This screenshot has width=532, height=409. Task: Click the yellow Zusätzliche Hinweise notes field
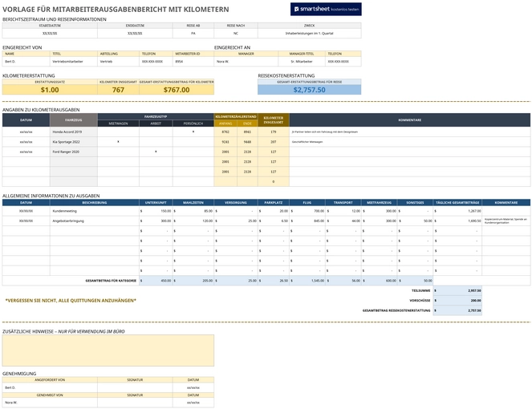[x=108, y=350]
